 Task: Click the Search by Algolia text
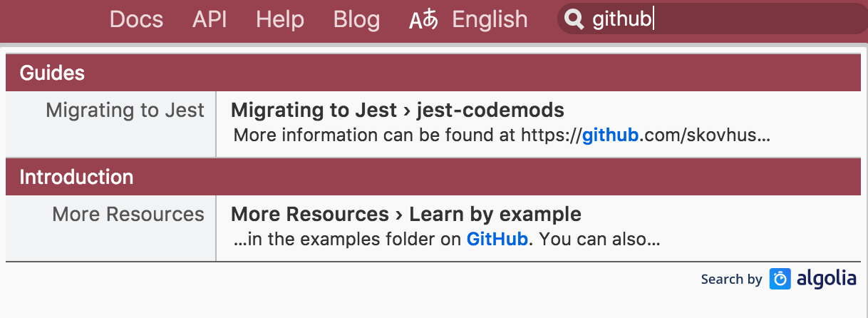(731, 279)
